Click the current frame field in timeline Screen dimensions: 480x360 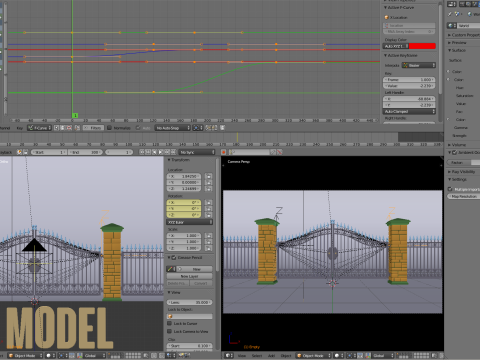(x=119, y=152)
